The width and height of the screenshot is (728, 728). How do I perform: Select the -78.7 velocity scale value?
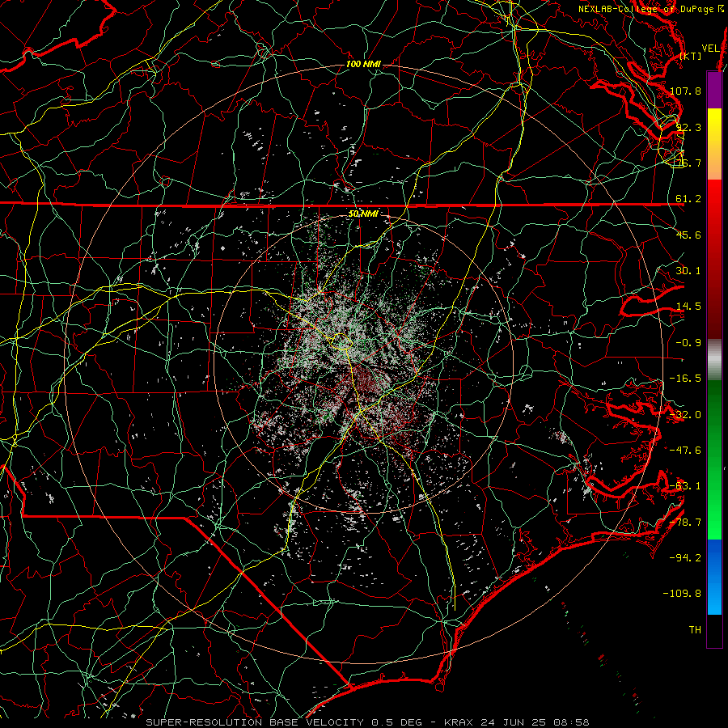(x=685, y=523)
